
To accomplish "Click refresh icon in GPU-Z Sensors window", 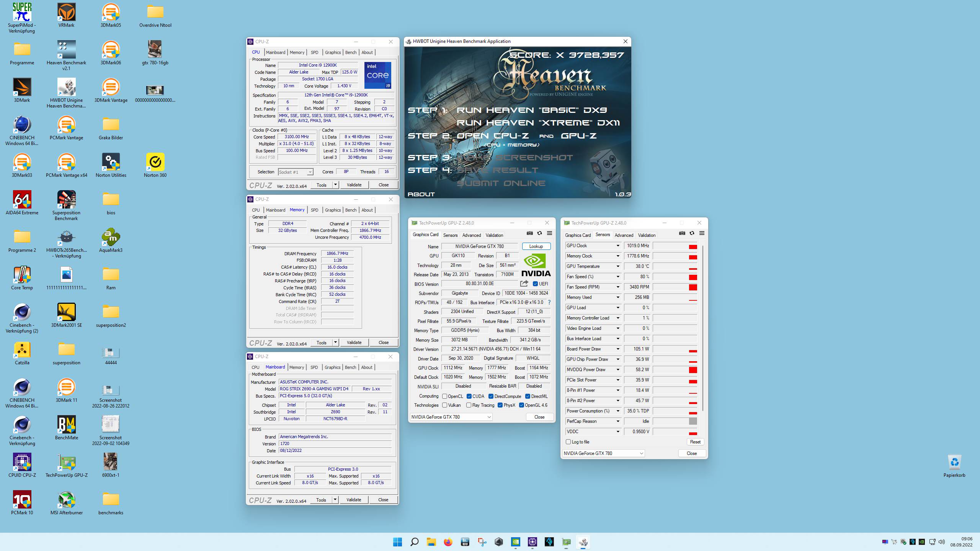I will pos(692,233).
